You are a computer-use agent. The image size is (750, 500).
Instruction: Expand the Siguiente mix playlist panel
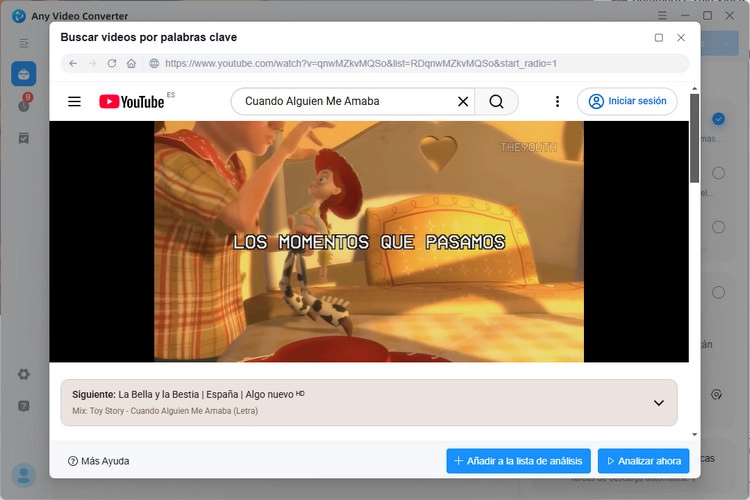tap(659, 403)
